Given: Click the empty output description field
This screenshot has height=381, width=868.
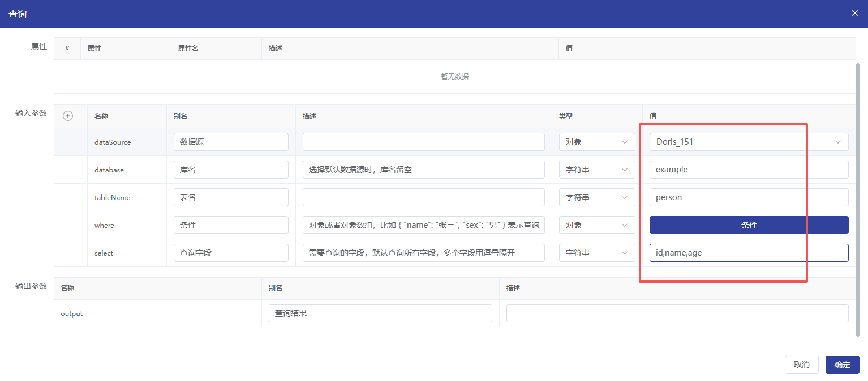Looking at the screenshot, I should (677, 313).
